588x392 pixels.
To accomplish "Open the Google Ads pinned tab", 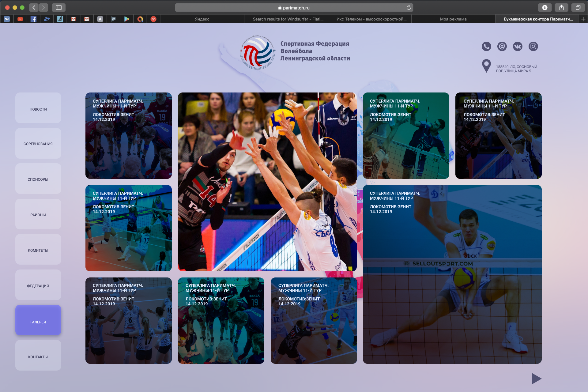I will coord(140,19).
